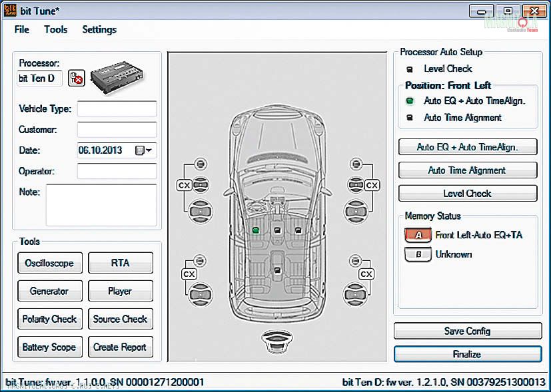
Task: Click the rear right CX coaxial label
Action: pos(366,274)
